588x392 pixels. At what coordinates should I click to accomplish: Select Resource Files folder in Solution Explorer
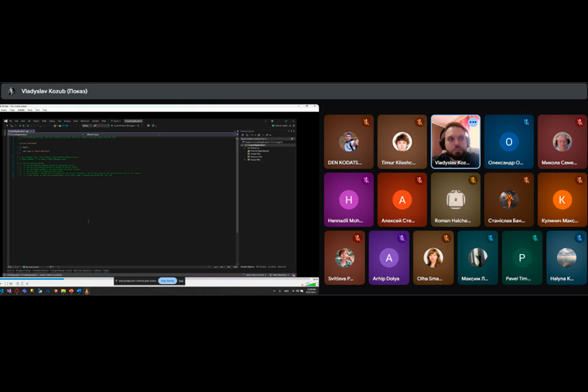click(256, 157)
